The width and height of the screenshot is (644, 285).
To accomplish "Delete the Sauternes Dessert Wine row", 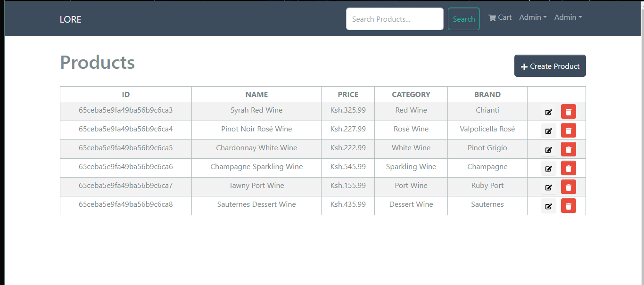I will [x=568, y=206].
